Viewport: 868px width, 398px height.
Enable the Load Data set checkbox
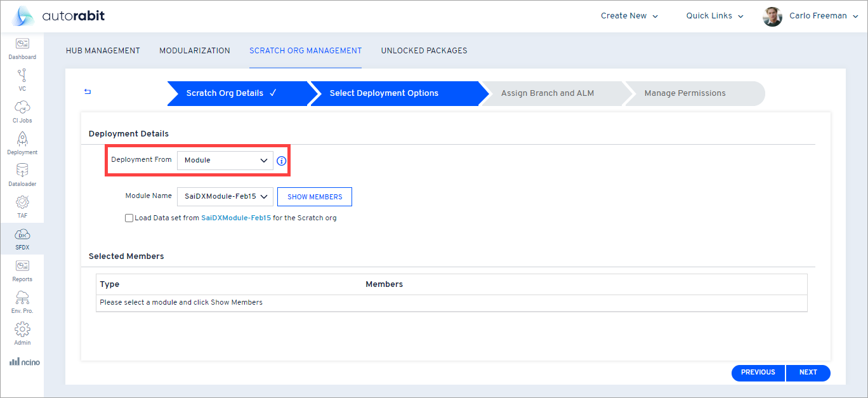point(129,218)
